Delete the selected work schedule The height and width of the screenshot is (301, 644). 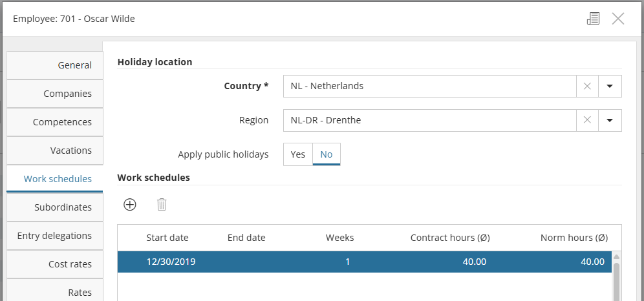point(162,204)
